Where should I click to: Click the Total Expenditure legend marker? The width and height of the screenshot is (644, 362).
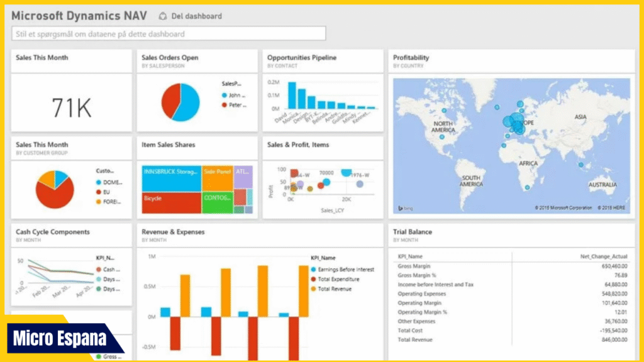[x=313, y=278]
